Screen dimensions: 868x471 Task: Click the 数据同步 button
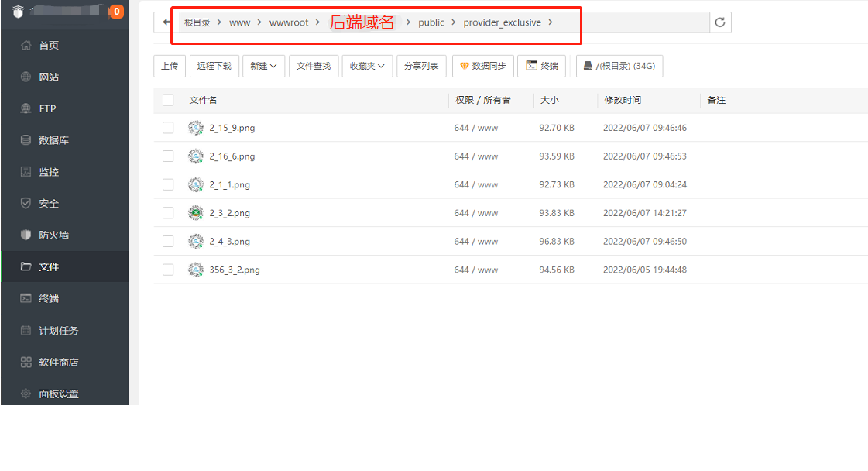pyautogui.click(x=482, y=66)
